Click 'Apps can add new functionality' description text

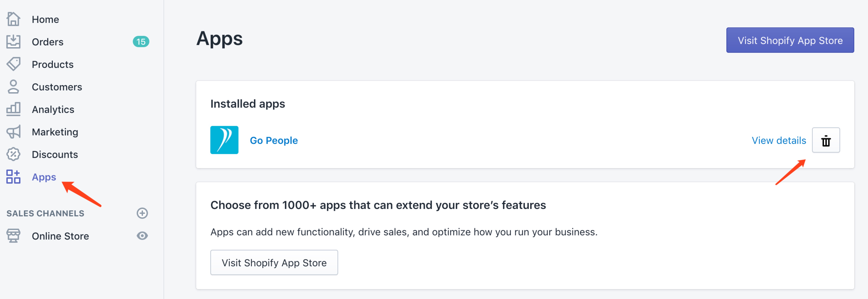404,232
